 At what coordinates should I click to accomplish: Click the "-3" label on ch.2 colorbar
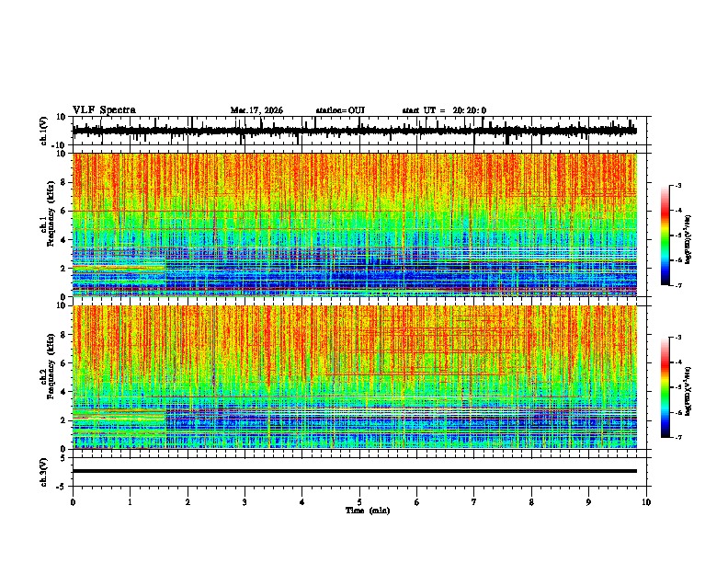click(677, 338)
